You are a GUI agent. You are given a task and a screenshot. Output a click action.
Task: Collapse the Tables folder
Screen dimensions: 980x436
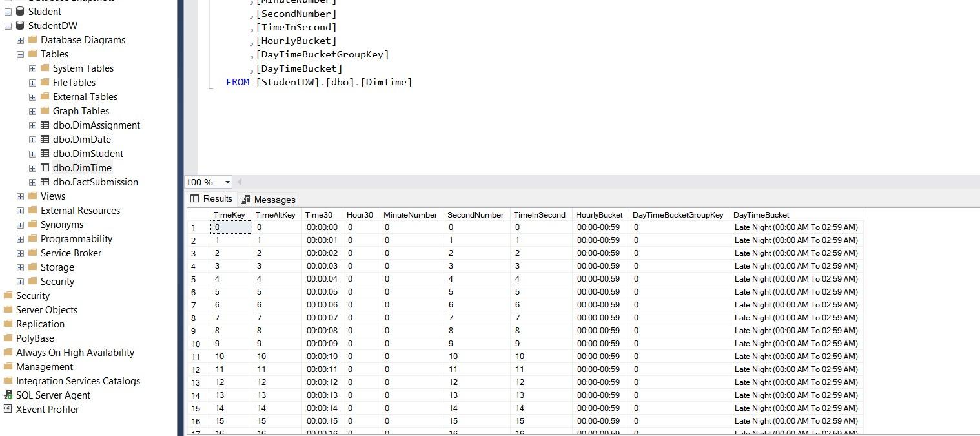pos(21,54)
